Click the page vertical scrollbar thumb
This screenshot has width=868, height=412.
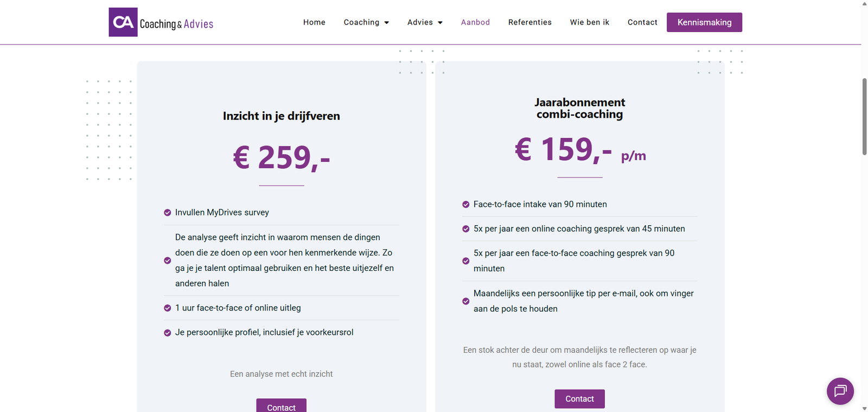(865, 117)
